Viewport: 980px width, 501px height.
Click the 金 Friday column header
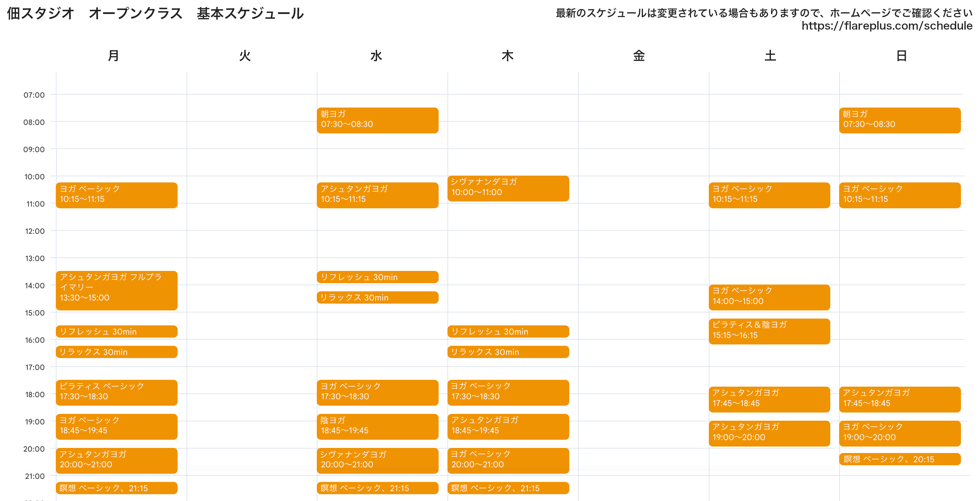coord(639,56)
